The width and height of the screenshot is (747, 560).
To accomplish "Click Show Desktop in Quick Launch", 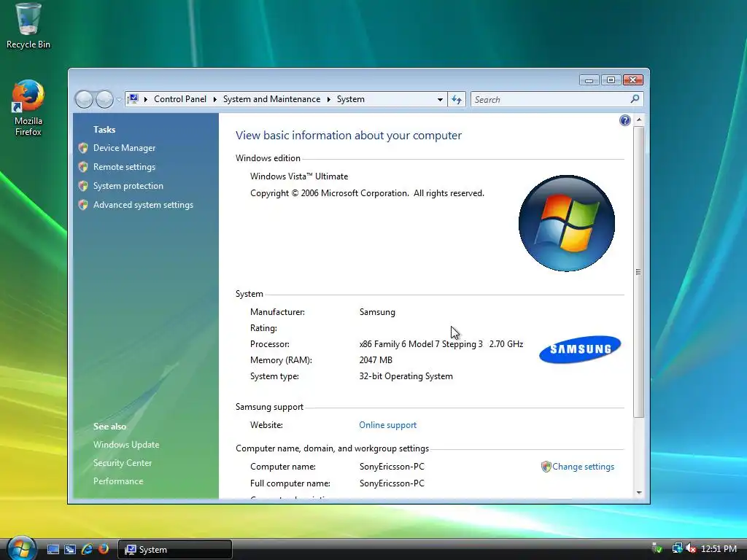I will [x=53, y=549].
